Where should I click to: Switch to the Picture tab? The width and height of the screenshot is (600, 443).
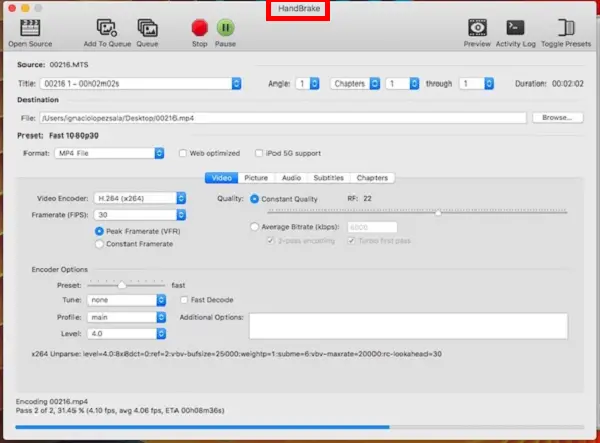click(256, 178)
